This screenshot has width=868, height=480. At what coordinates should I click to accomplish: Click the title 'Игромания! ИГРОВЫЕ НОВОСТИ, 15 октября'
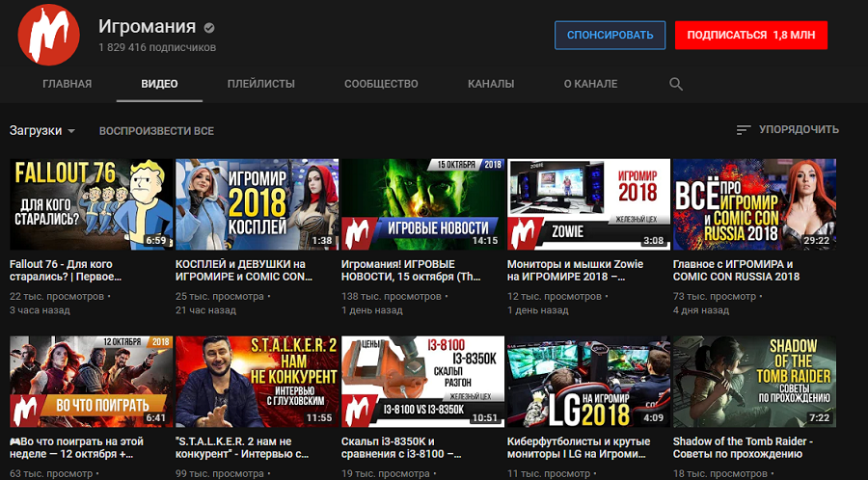(x=411, y=271)
